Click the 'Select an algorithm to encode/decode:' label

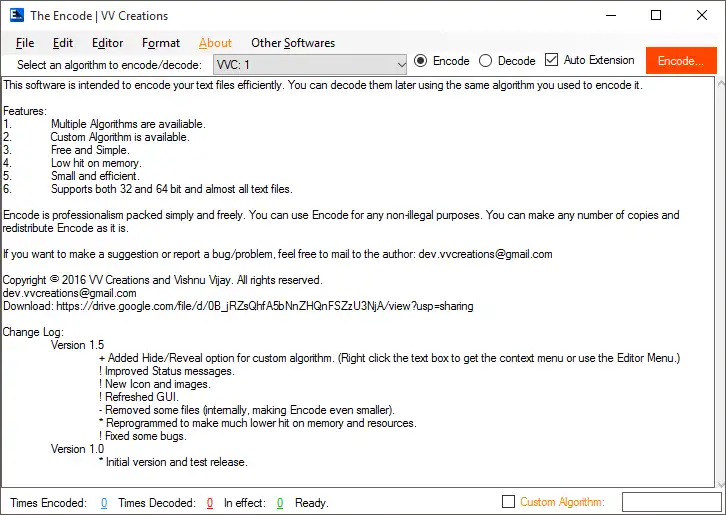[110, 65]
